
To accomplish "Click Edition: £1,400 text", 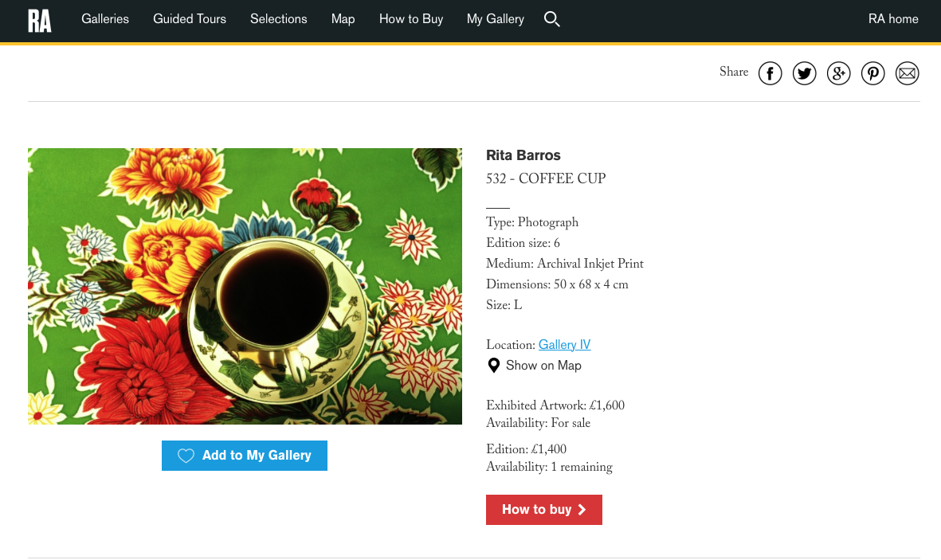I will [x=527, y=449].
